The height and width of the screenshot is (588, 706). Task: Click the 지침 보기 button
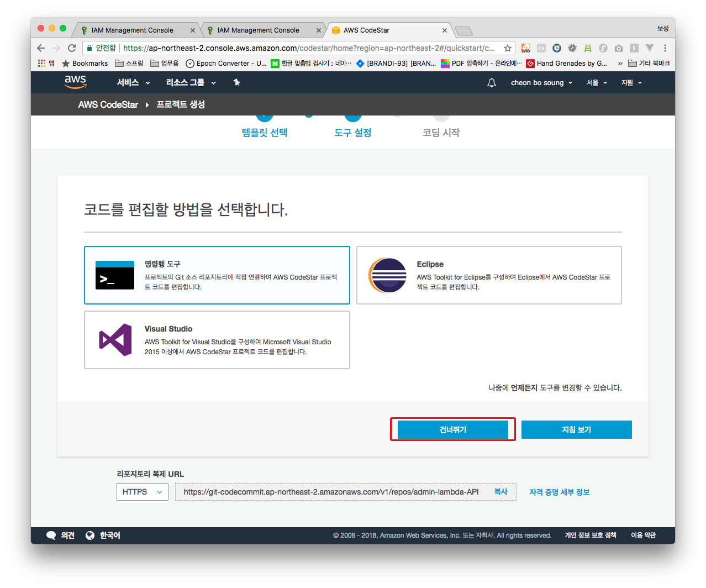coord(576,430)
